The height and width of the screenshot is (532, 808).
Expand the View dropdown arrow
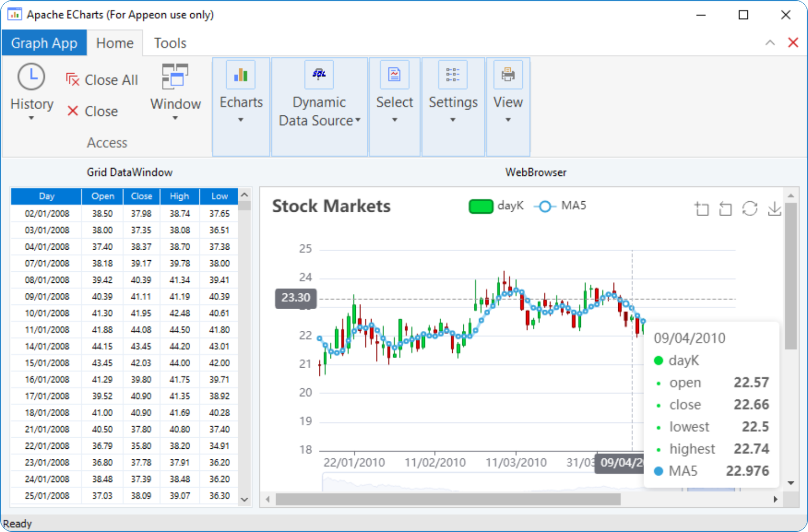point(508,120)
